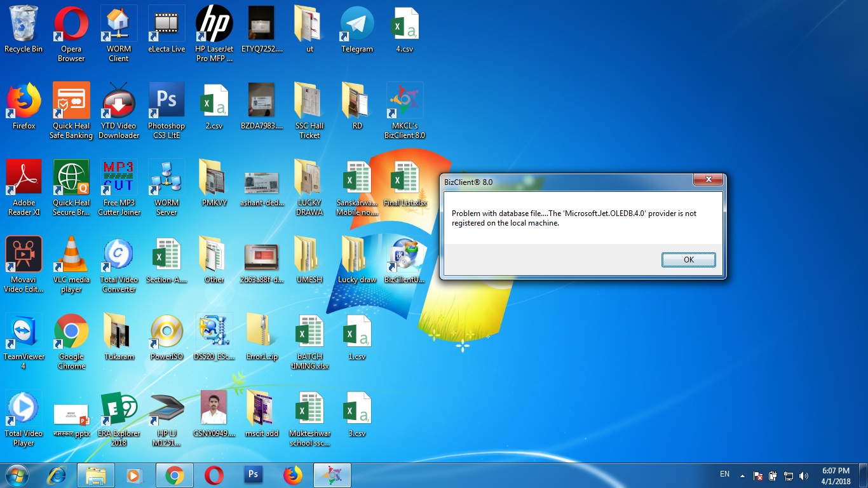Image resolution: width=868 pixels, height=488 pixels.
Task: Select the 1.csv file icon
Action: click(x=357, y=337)
